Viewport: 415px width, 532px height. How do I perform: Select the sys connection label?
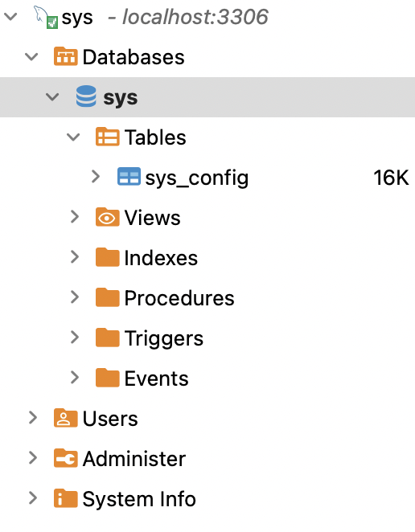pos(77,18)
